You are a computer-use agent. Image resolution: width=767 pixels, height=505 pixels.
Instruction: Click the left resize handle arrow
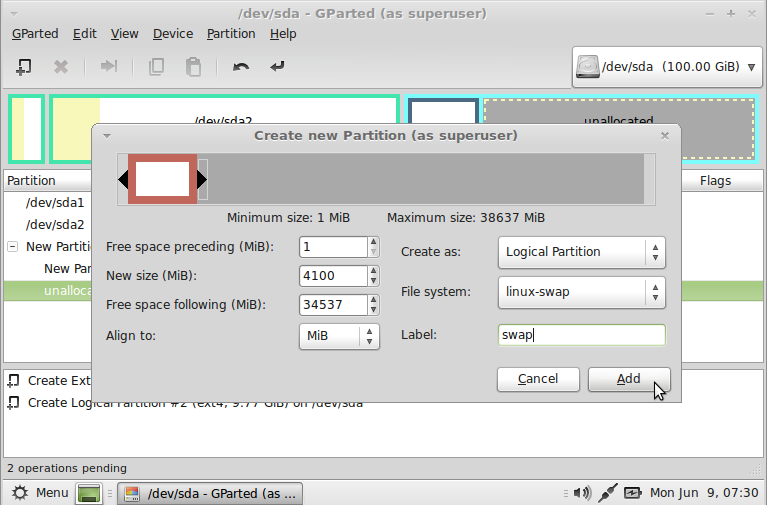(123, 180)
